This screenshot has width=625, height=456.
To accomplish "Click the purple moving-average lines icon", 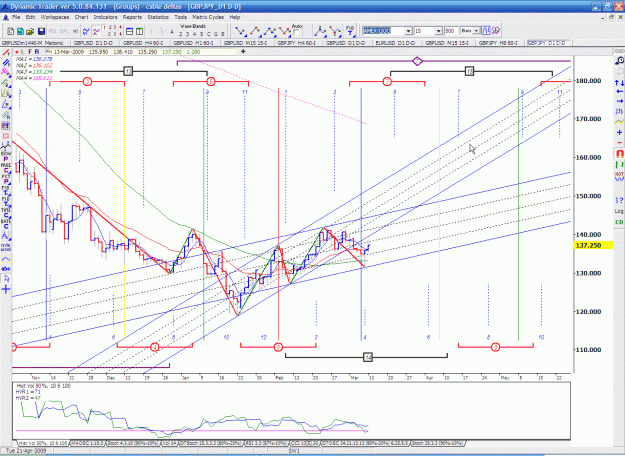I will coord(96,31).
